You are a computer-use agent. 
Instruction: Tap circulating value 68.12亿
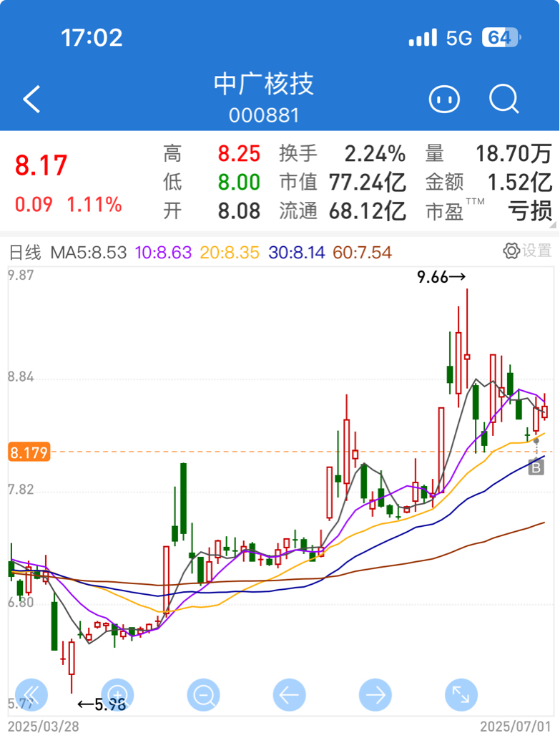[368, 211]
